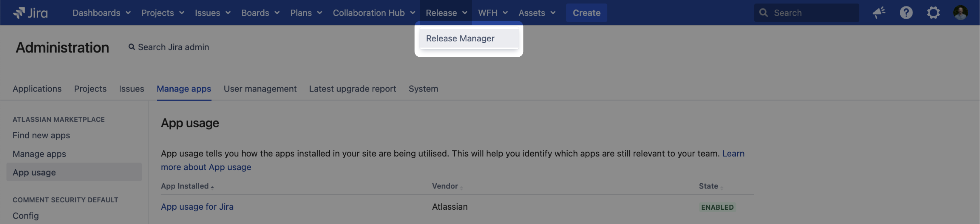980x224 pixels.
Task: Click the Search Jira admin magnifier icon
Action: point(132,47)
